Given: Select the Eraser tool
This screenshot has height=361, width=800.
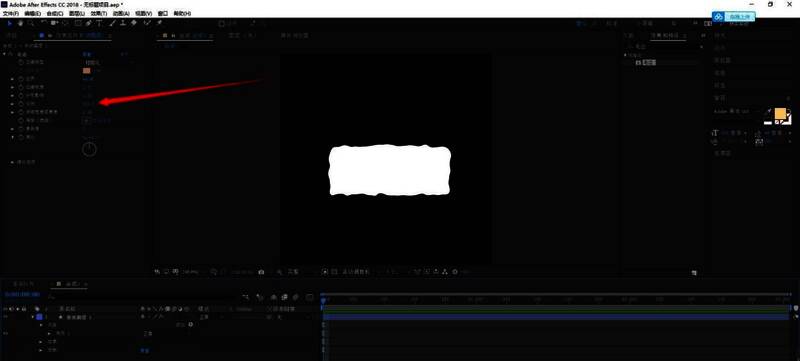Looking at the screenshot, I should pyautogui.click(x=134, y=23).
